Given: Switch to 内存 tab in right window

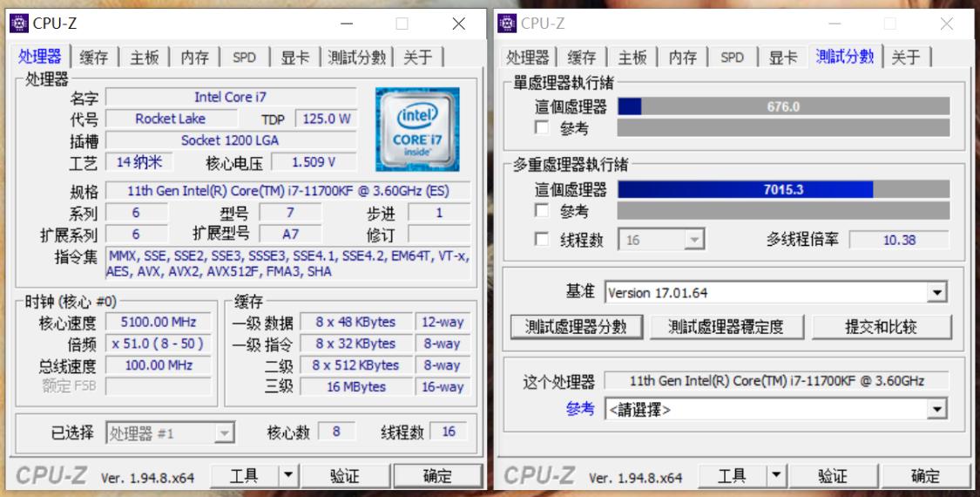Looking at the screenshot, I should (683, 58).
